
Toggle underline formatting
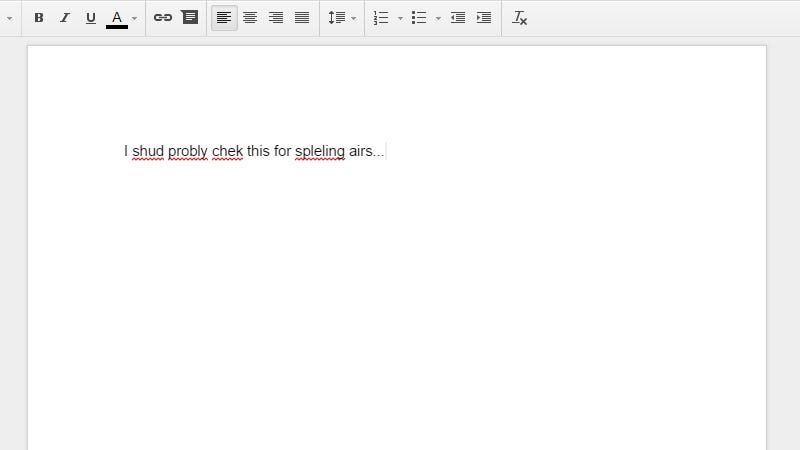(91, 18)
